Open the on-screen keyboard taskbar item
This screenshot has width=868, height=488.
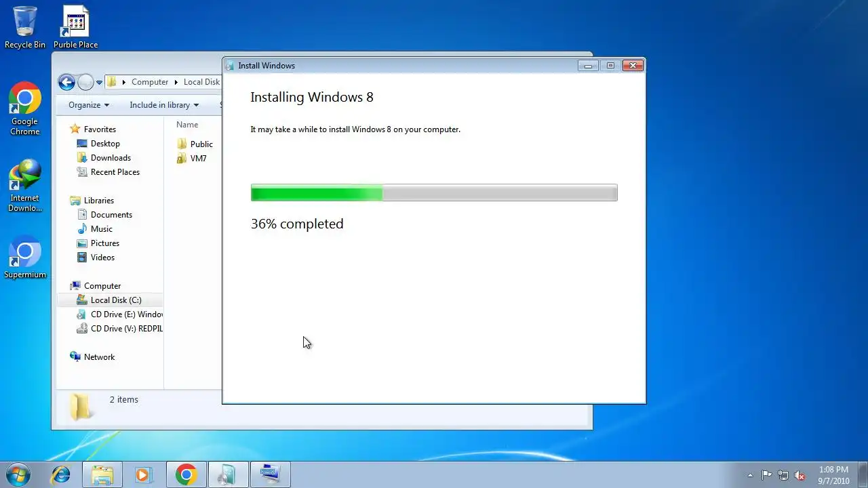(270, 474)
